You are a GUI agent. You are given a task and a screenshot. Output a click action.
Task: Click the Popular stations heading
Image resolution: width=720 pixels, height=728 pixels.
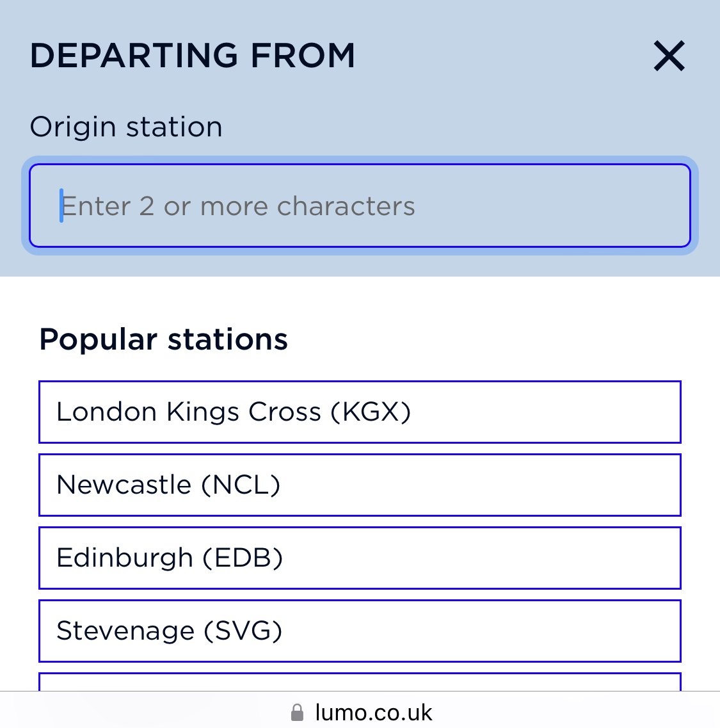coord(163,339)
